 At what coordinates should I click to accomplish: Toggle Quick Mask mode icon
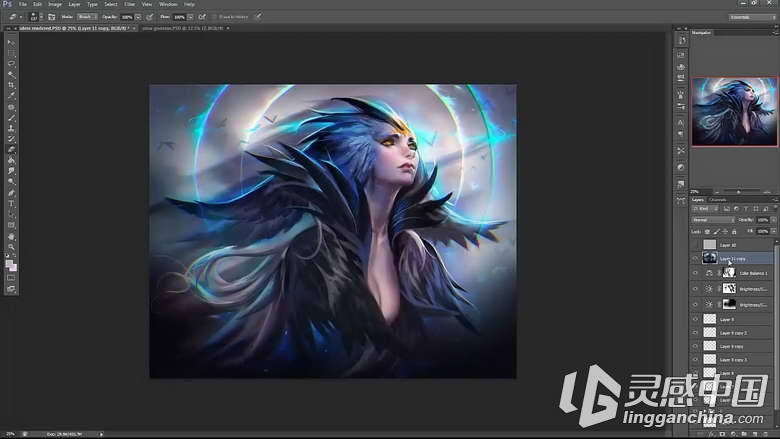click(11, 278)
